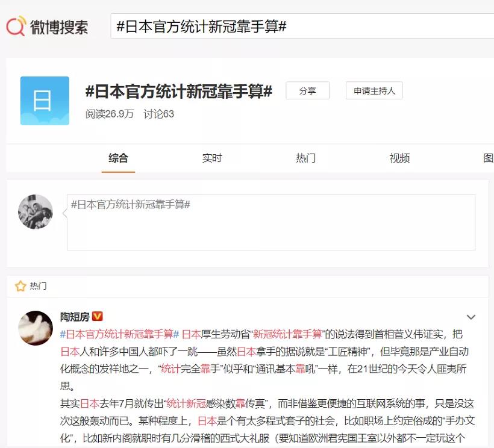Click the 申请主持人 button
The height and width of the screenshot is (448, 494).
374,91
